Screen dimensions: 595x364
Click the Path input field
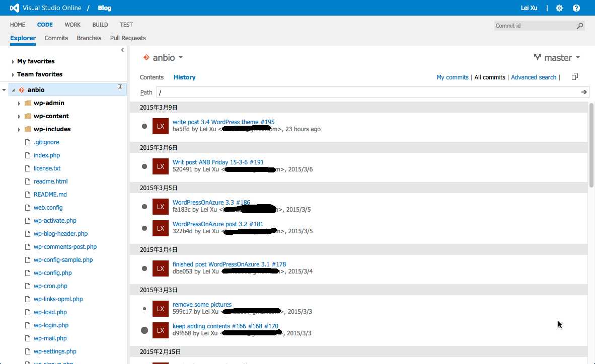pos(368,92)
